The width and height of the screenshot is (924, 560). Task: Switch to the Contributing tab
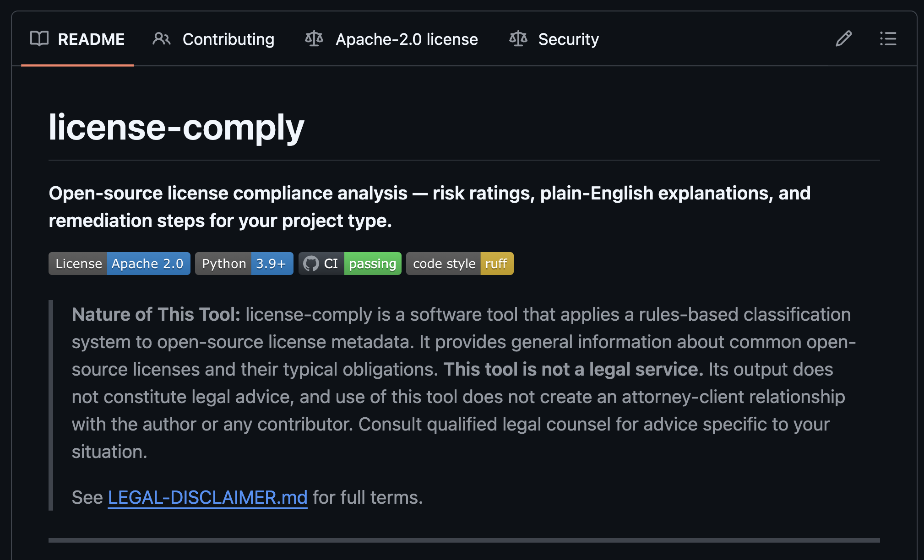tap(228, 39)
